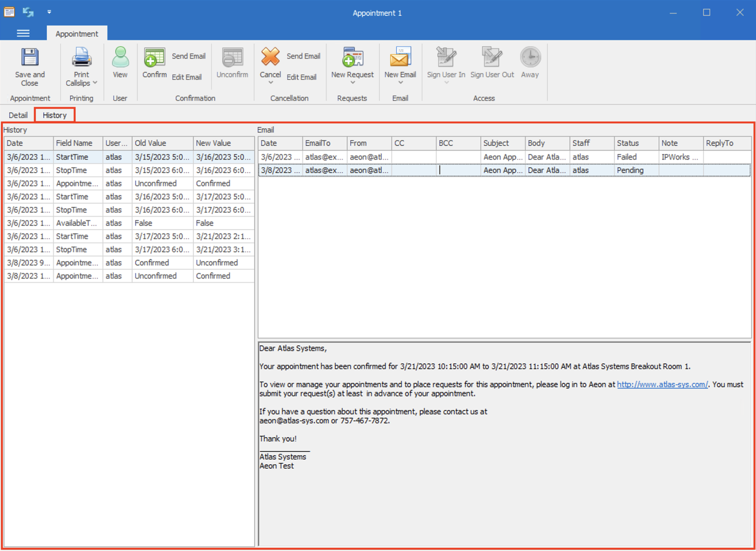Select the Print Callslips icon
Screen dimensions: 756x551
click(81, 57)
